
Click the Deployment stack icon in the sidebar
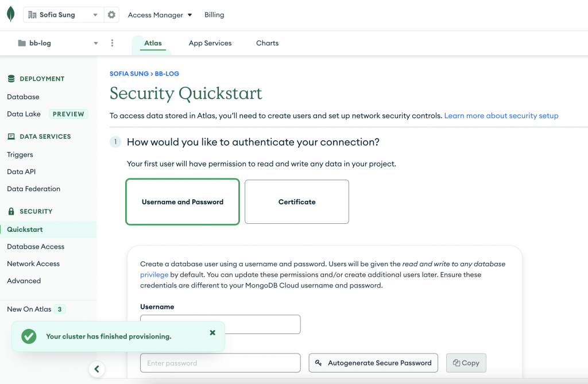(x=11, y=79)
